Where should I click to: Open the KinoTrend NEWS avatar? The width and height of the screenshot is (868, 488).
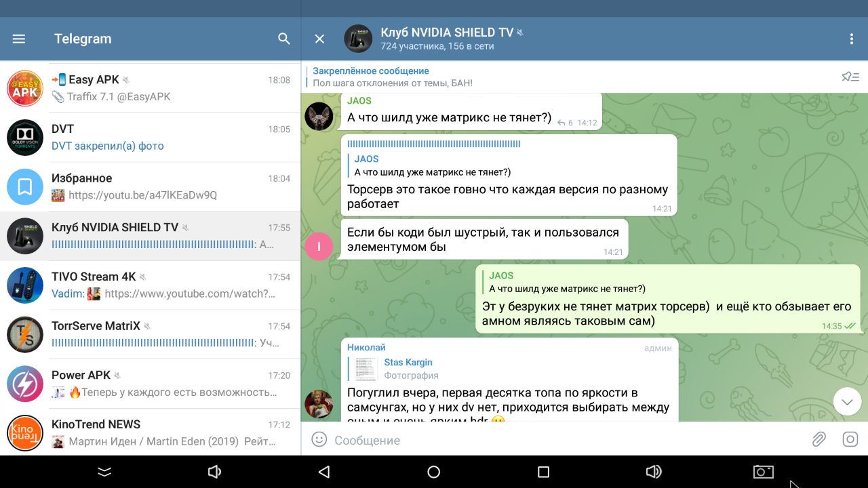25,433
